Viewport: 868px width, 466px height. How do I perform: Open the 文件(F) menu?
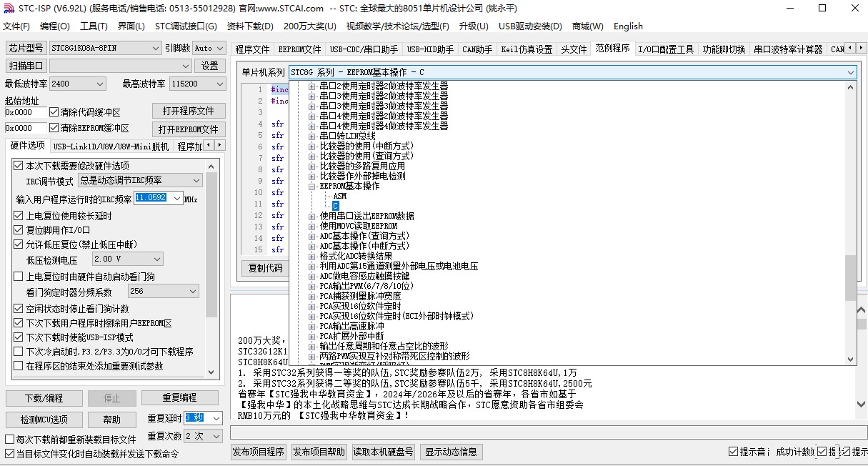16,26
